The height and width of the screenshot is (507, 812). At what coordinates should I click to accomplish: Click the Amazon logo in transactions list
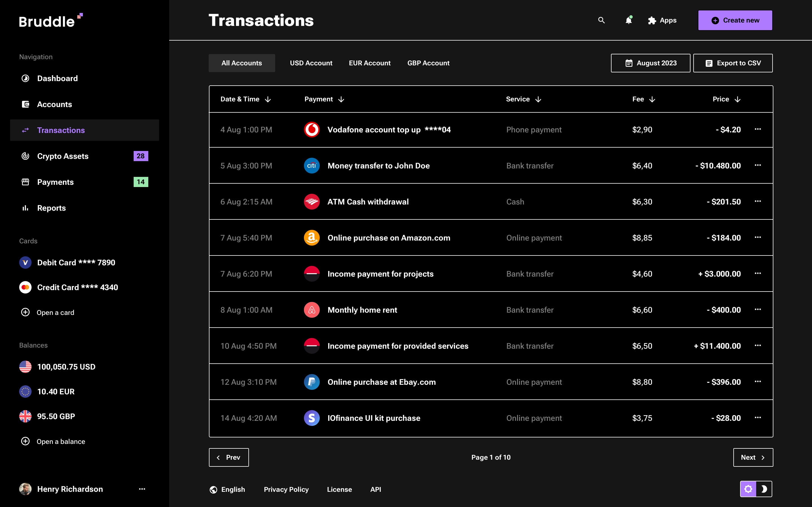click(311, 238)
